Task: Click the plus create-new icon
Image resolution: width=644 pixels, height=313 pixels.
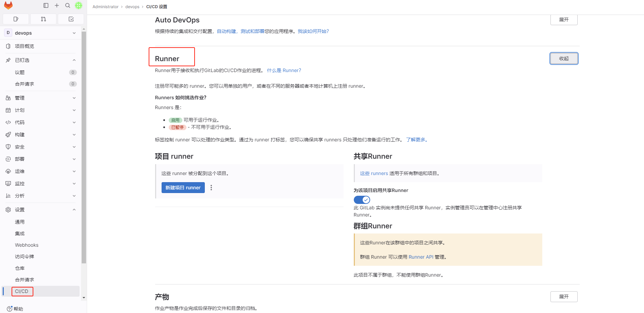Action: click(x=57, y=5)
